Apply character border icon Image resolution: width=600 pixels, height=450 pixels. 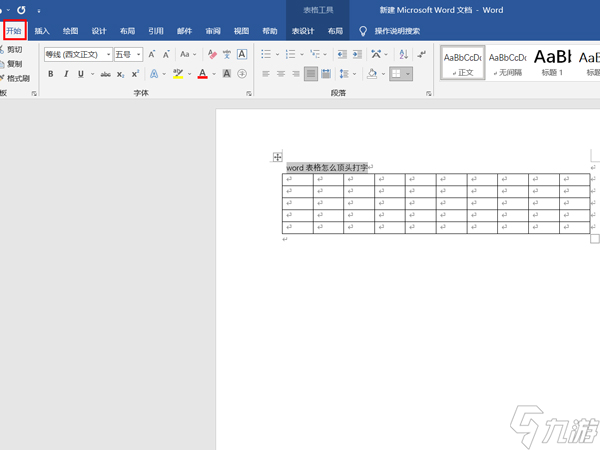[x=242, y=54]
